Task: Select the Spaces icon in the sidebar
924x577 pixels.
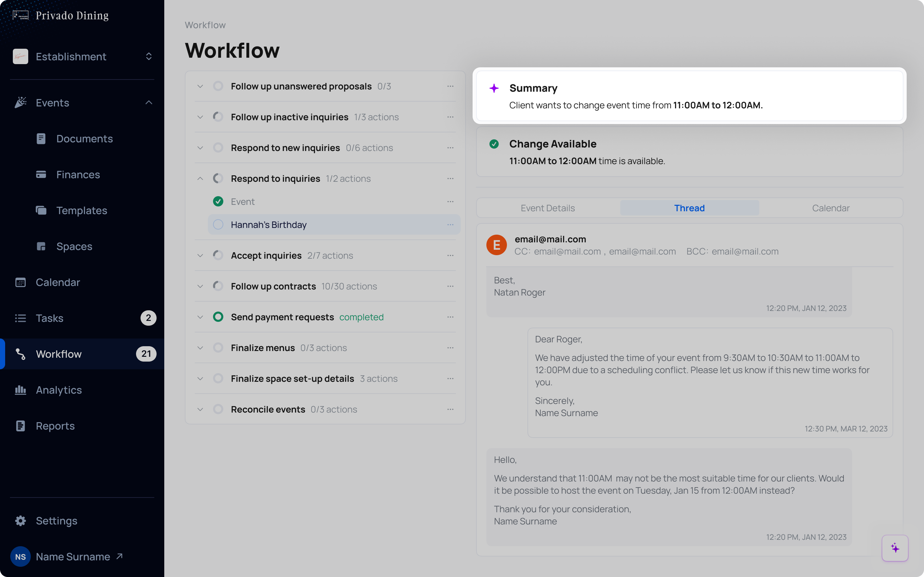Action: point(41,246)
